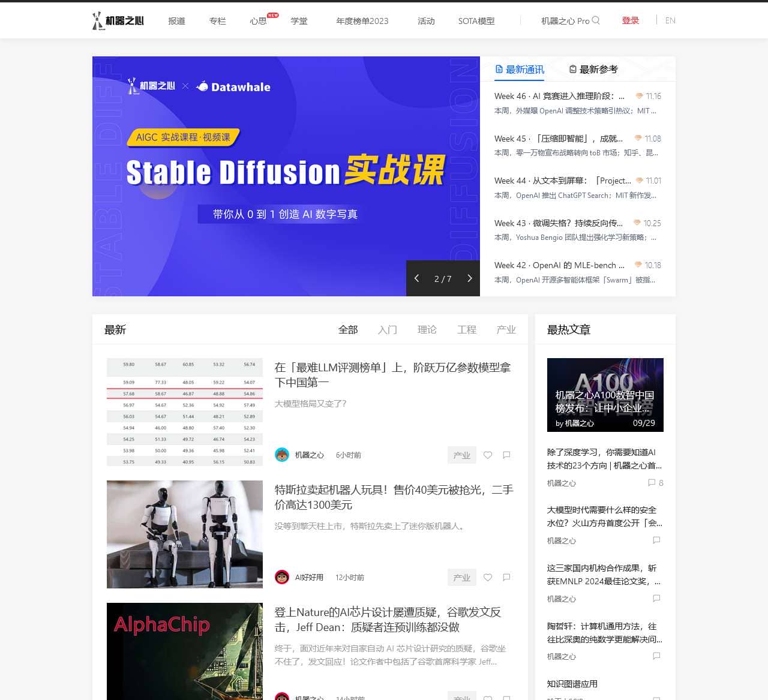Viewport: 768px width, 700px height.
Task: Filter latest list by 全部
Action: pyautogui.click(x=348, y=329)
